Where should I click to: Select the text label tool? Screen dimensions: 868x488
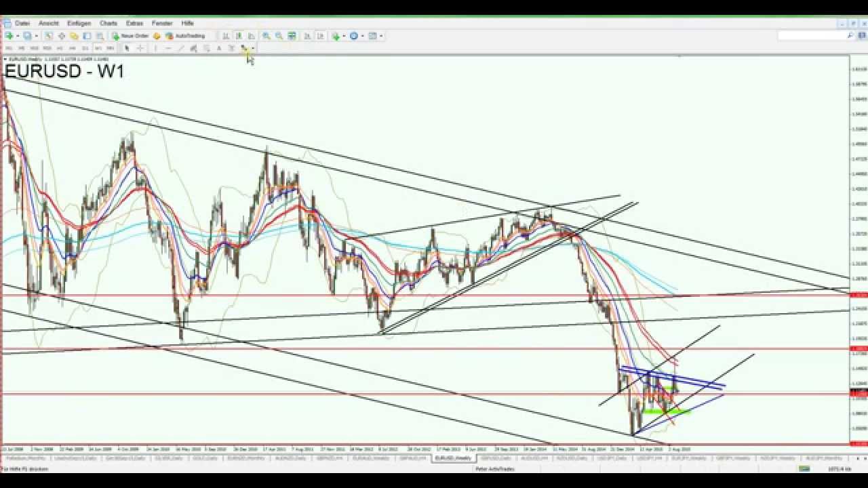[231, 48]
